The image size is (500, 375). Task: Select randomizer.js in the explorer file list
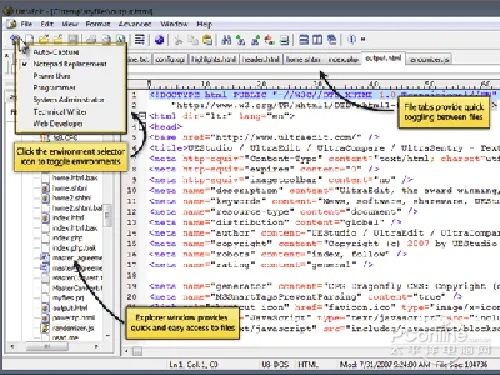73,328
